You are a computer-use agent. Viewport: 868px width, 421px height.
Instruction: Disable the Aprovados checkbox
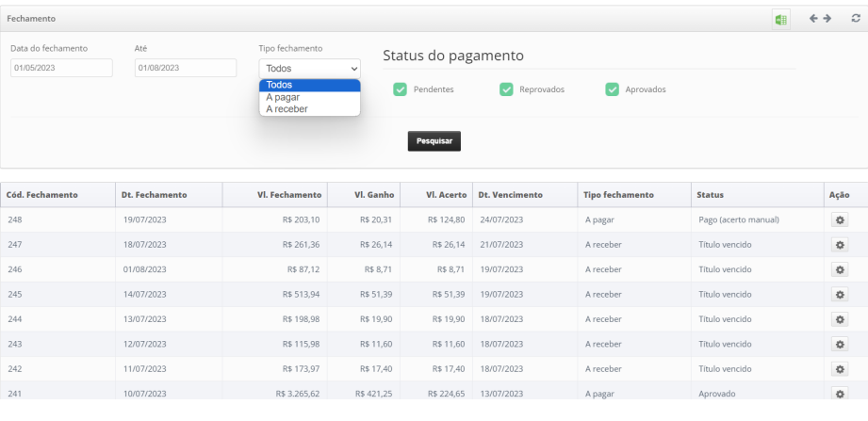pos(613,89)
